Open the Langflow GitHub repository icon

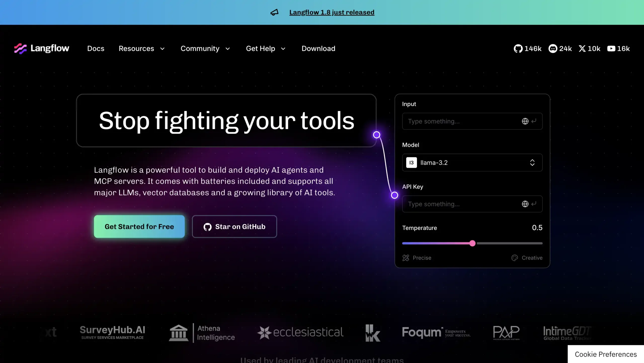(518, 48)
